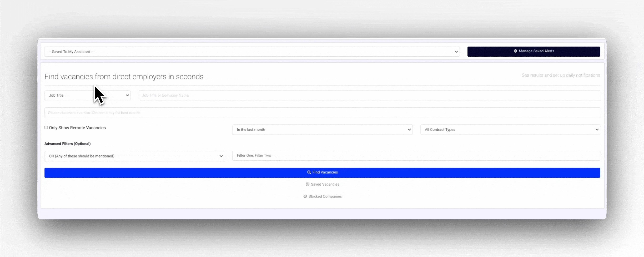The image size is (644, 257).
Task: Click the text See results and set up daily notifications
Action: pos(561,75)
